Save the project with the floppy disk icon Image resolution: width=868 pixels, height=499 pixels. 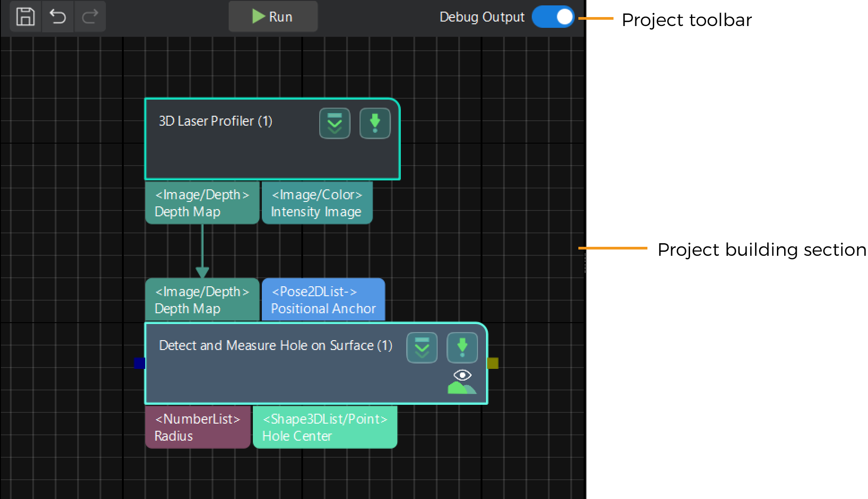click(26, 17)
